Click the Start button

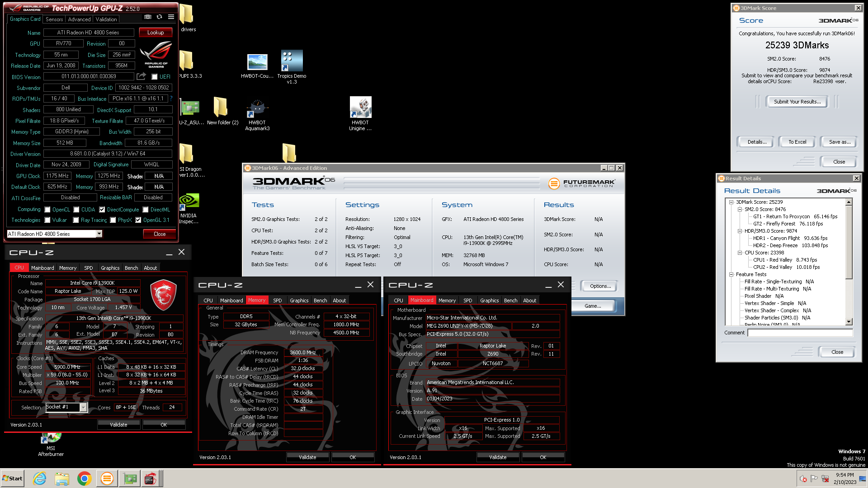13,479
